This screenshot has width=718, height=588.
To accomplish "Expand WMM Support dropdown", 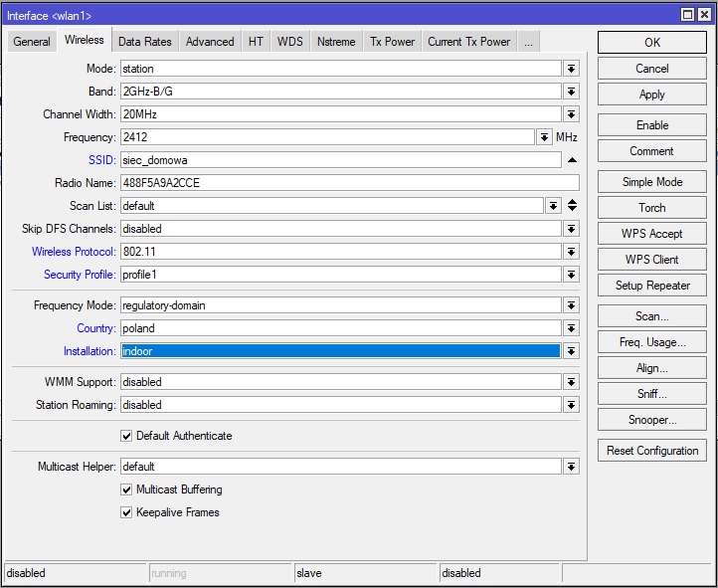I will pos(571,382).
